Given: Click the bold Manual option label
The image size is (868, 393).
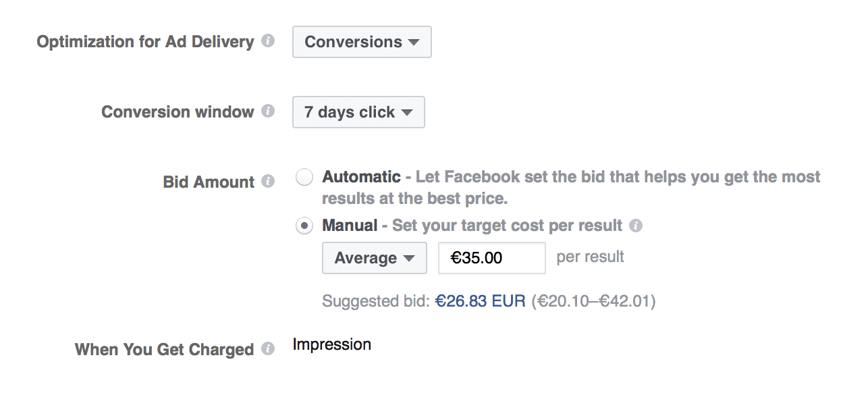Looking at the screenshot, I should [350, 226].
